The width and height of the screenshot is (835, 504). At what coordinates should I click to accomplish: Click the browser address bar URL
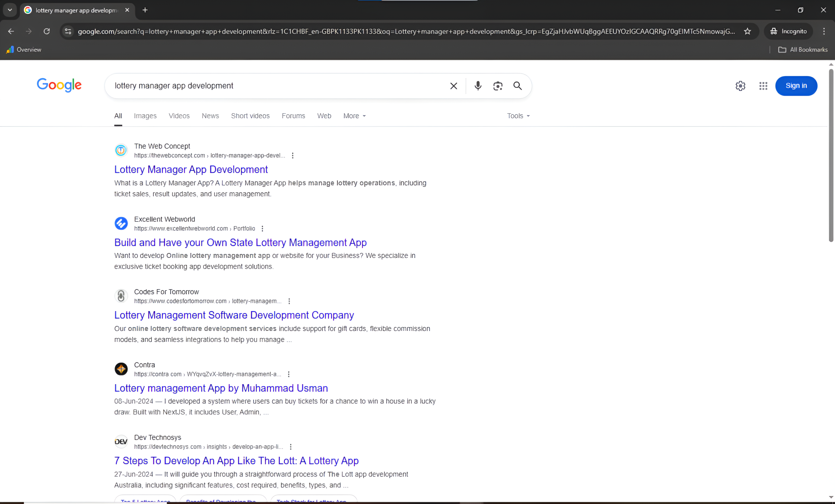[406, 31]
